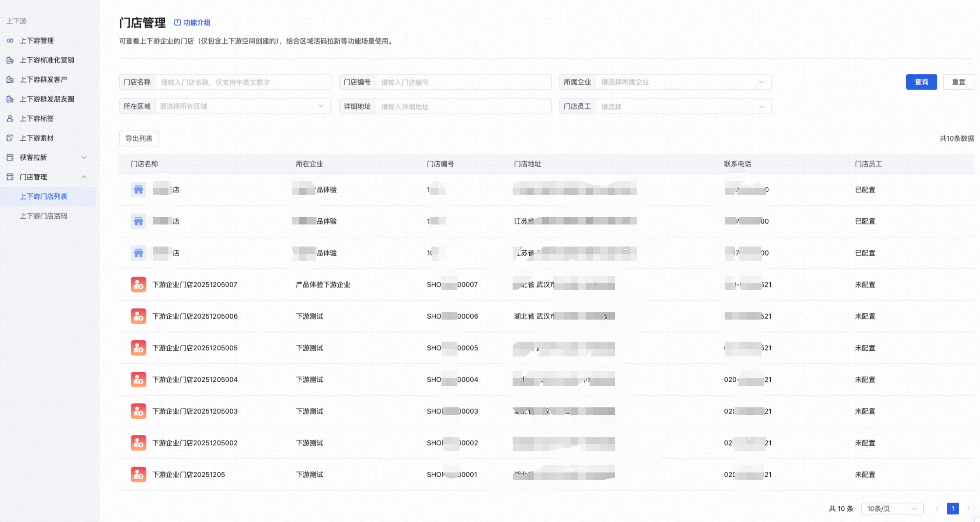The image size is (980, 522).
Task: Click the 获客拉新 store icon
Action: click(x=10, y=158)
